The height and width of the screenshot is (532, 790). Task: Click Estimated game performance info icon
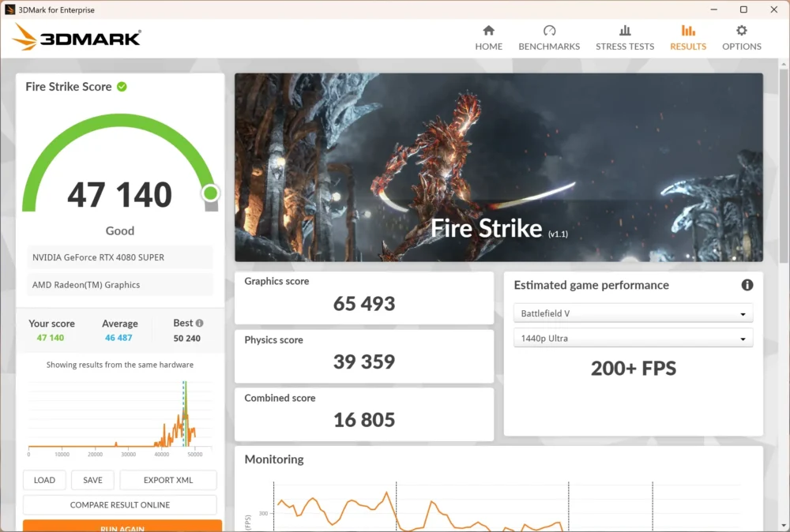(x=747, y=285)
